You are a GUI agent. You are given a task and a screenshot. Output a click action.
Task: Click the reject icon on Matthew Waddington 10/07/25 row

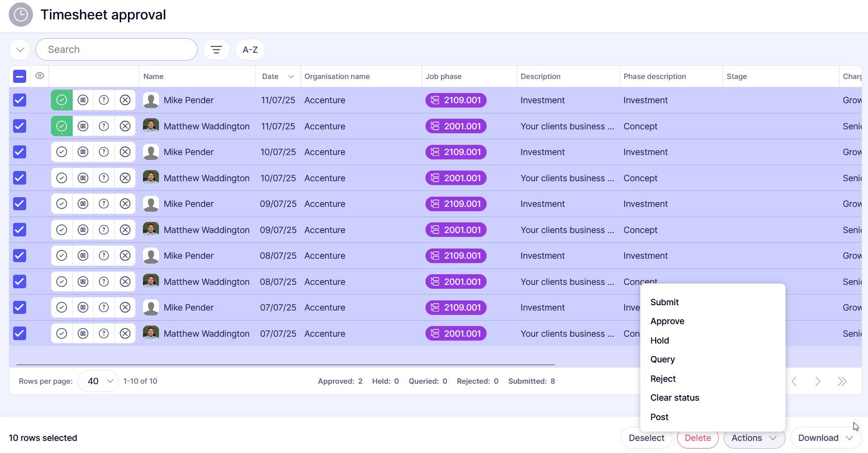click(125, 178)
